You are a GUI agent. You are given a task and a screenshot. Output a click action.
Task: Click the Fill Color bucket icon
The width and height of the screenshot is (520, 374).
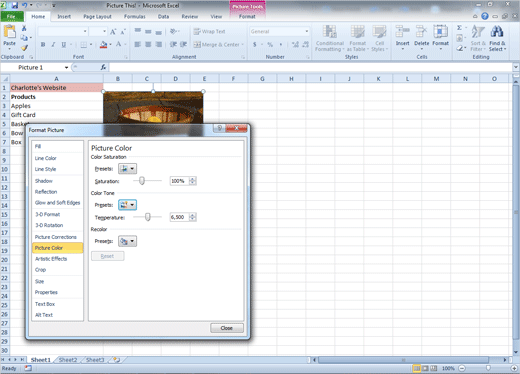[x=103, y=44]
